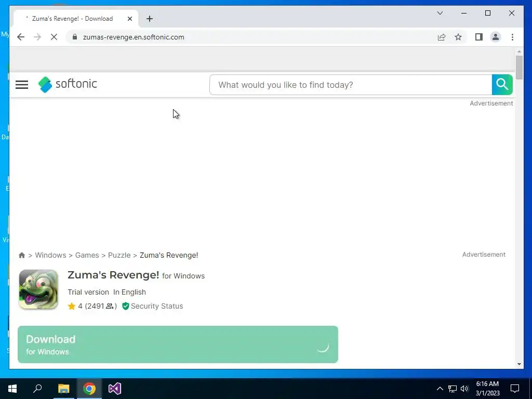This screenshot has height=399, width=532.
Task: Open a new browser tab
Action: (x=150, y=19)
